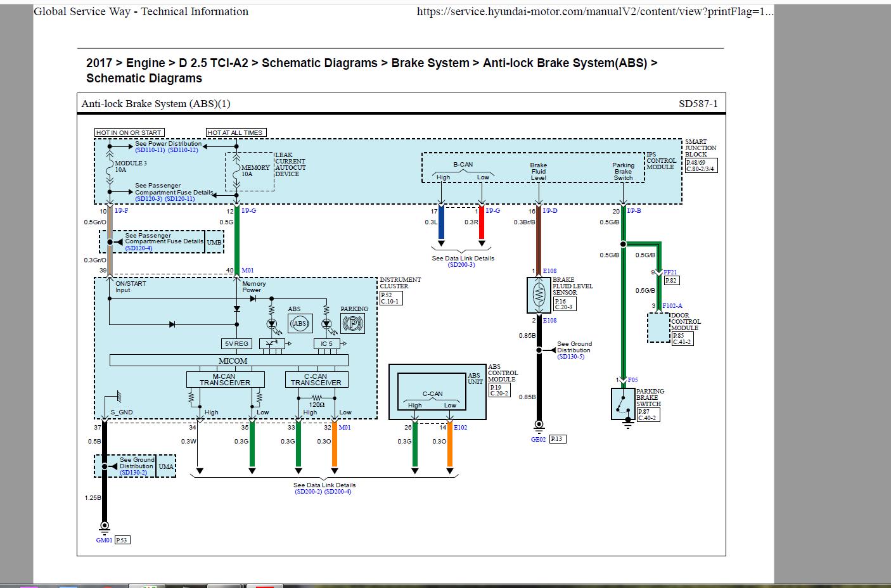Click the MICOM block

229,361
